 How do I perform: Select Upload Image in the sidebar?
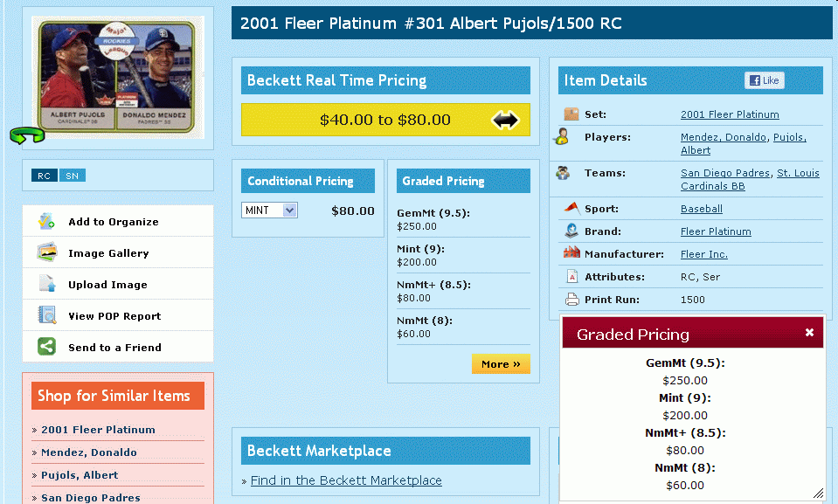[118, 285]
